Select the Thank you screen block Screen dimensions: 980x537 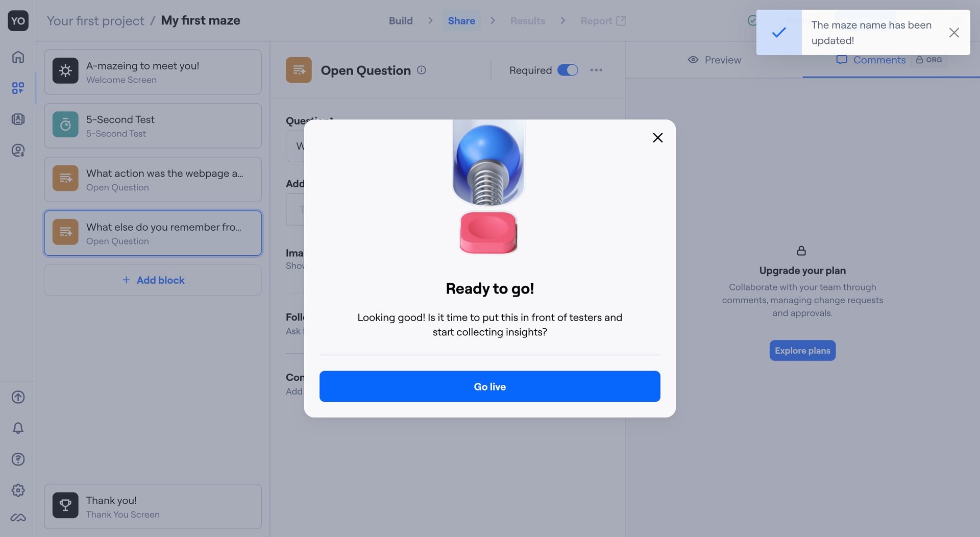pos(153,506)
